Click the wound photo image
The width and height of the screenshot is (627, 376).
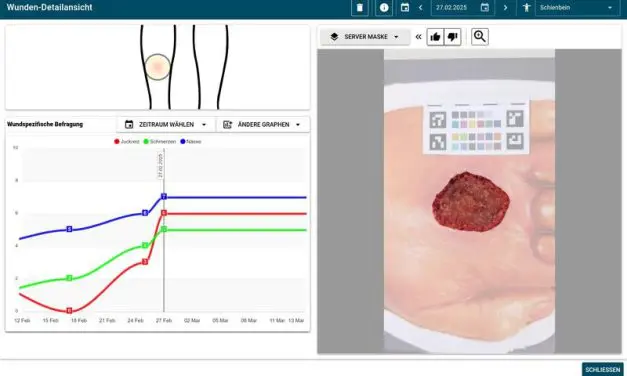point(469,201)
